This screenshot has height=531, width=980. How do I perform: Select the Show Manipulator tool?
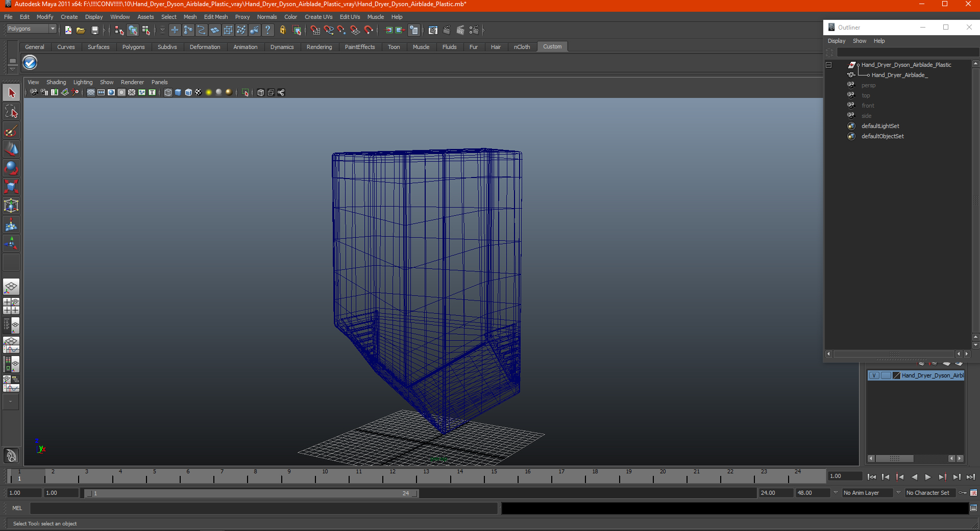pos(11,244)
